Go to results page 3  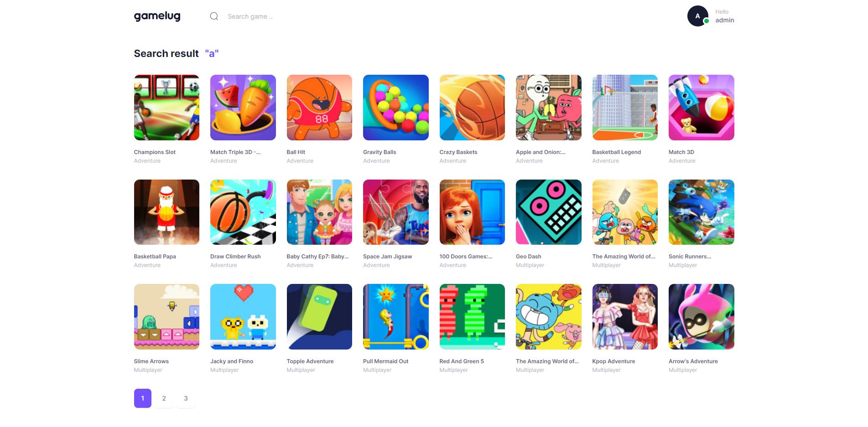186,398
